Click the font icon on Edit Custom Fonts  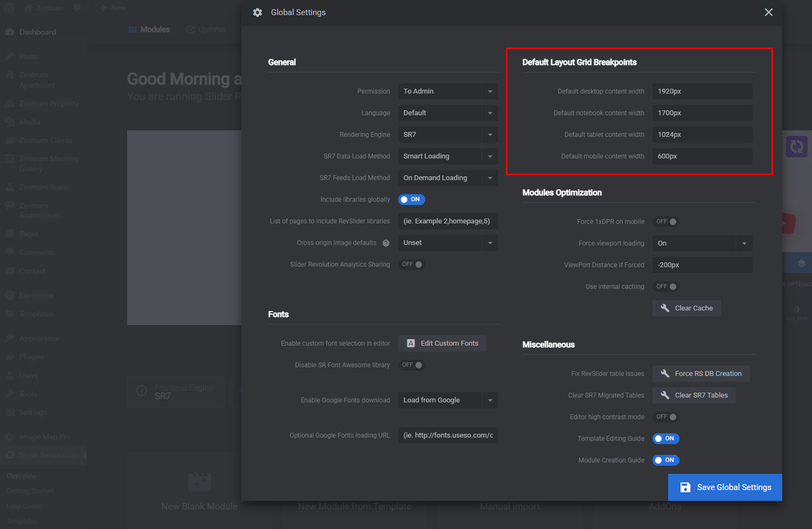[411, 343]
